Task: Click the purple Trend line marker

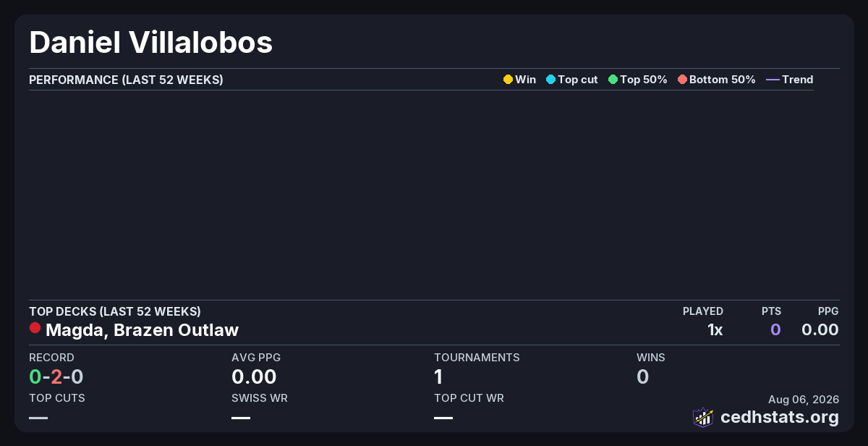Action: click(x=773, y=80)
